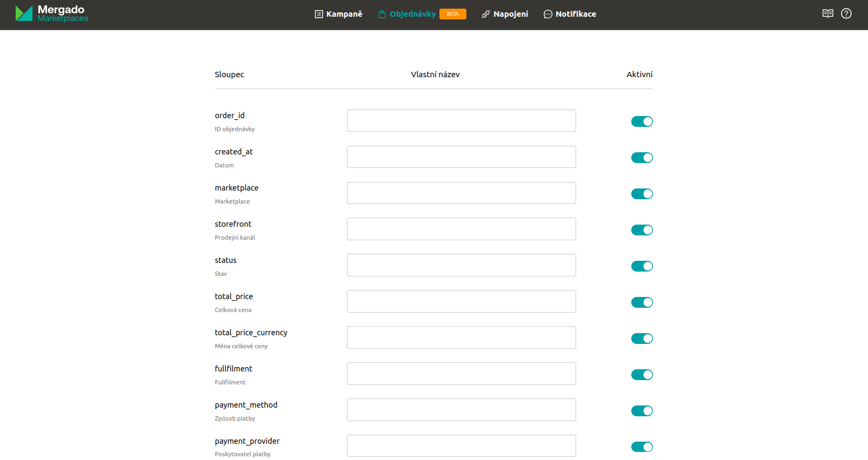This screenshot has width=868, height=460.
Task: Turn off the created_at toggle
Action: pyautogui.click(x=642, y=158)
